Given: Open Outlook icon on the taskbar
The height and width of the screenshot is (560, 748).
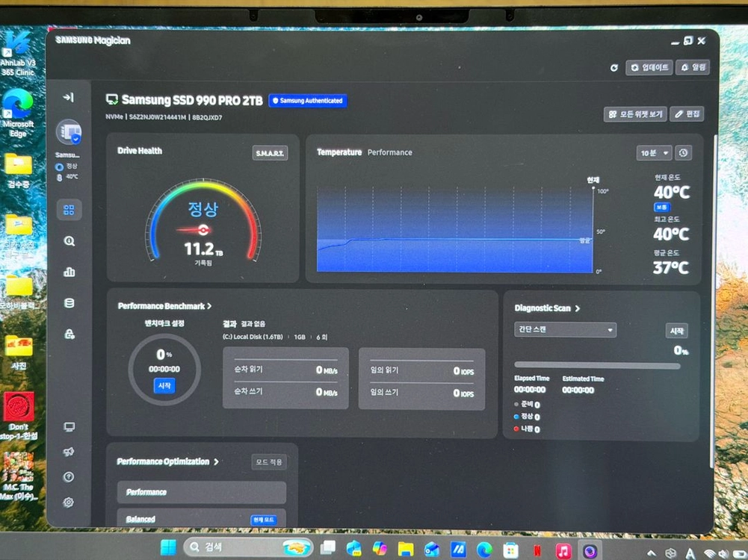Looking at the screenshot, I should coord(432,550).
